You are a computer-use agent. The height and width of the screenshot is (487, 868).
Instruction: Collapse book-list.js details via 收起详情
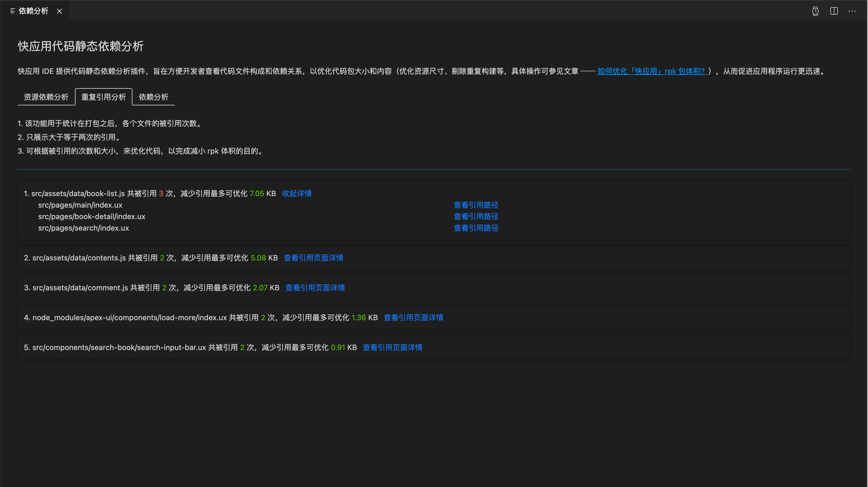click(x=296, y=193)
